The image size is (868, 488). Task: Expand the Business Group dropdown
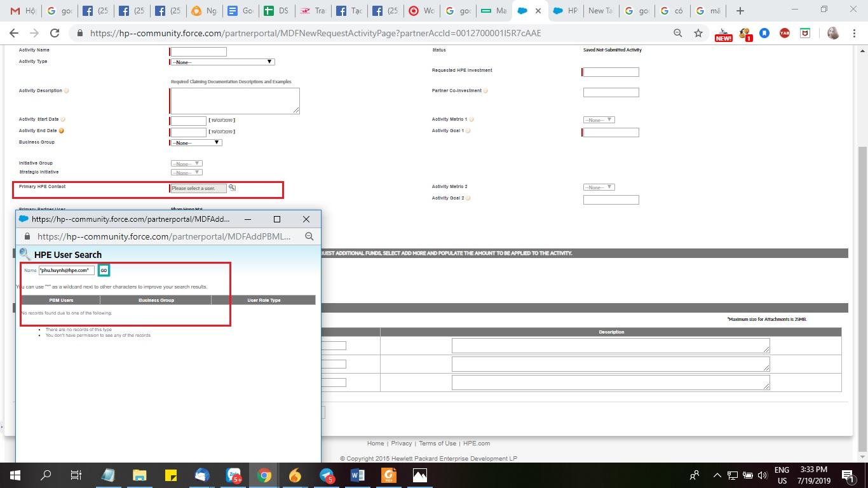pos(196,142)
